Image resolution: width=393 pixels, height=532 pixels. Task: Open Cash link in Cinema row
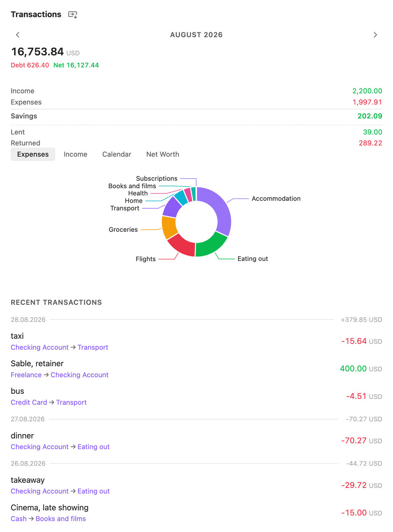coord(19,519)
